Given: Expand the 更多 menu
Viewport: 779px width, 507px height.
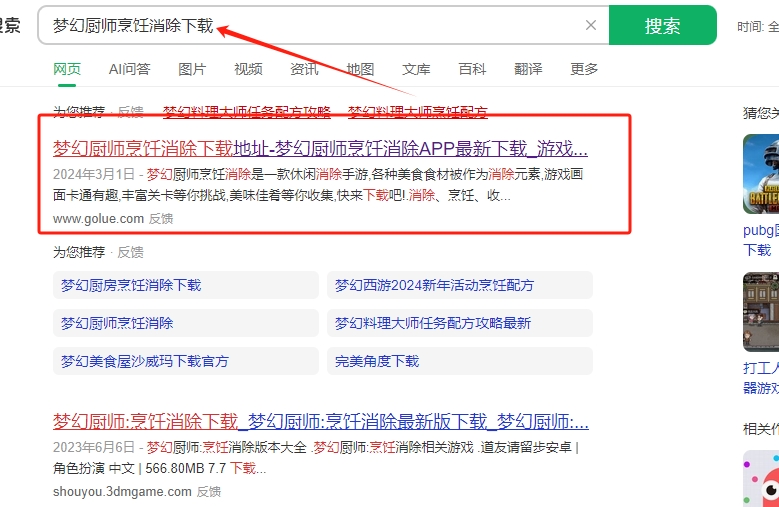Looking at the screenshot, I should [584, 69].
